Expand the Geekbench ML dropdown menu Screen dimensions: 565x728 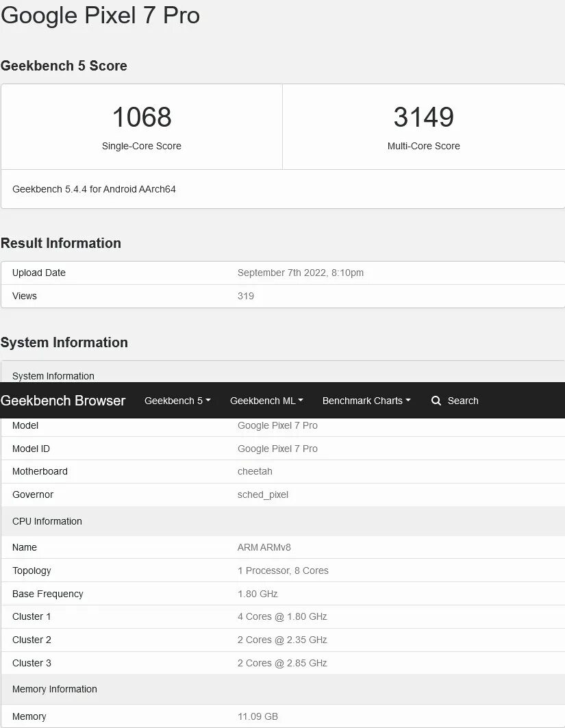pos(266,401)
